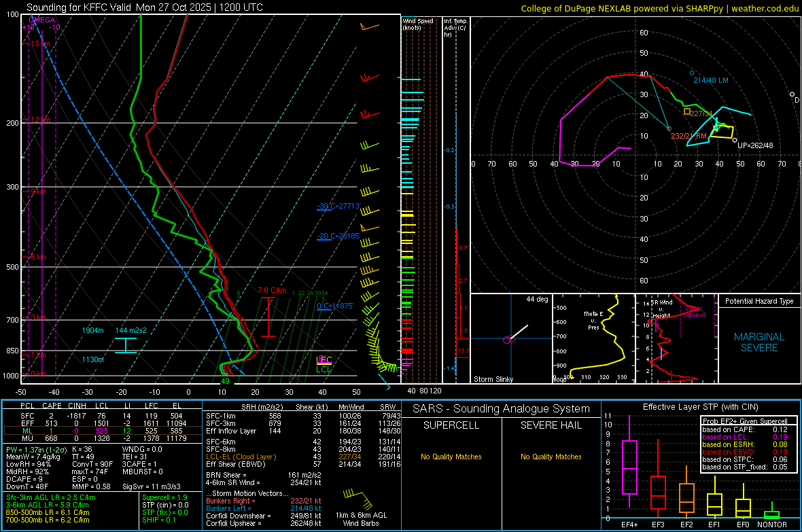This screenshot has height=532, width=802.
Task: Click the 700-500mb LR value
Action: point(48,520)
